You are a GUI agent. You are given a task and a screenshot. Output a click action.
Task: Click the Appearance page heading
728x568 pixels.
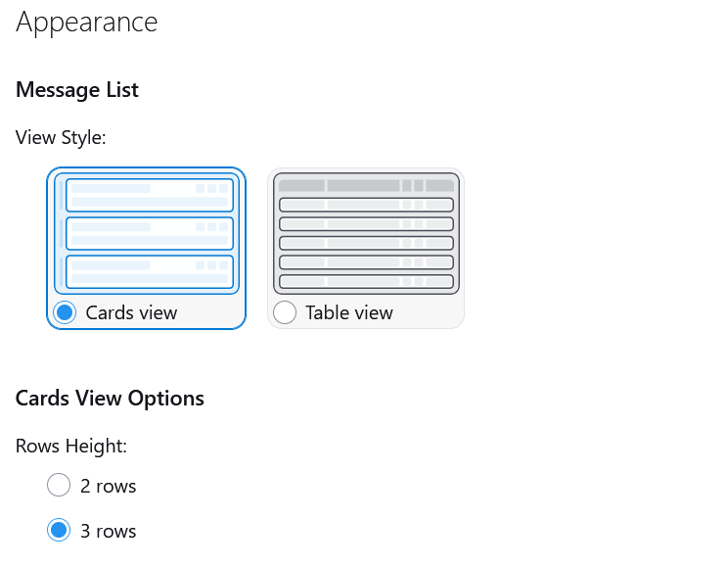(87, 23)
